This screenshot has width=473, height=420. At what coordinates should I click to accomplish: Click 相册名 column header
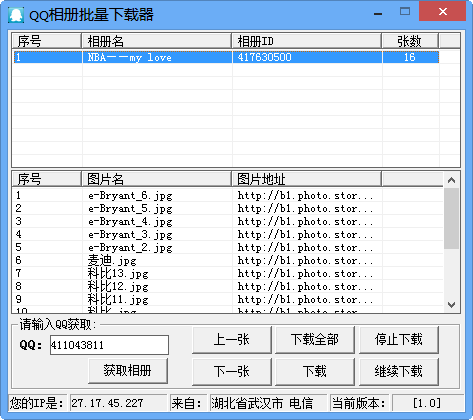pyautogui.click(x=156, y=41)
